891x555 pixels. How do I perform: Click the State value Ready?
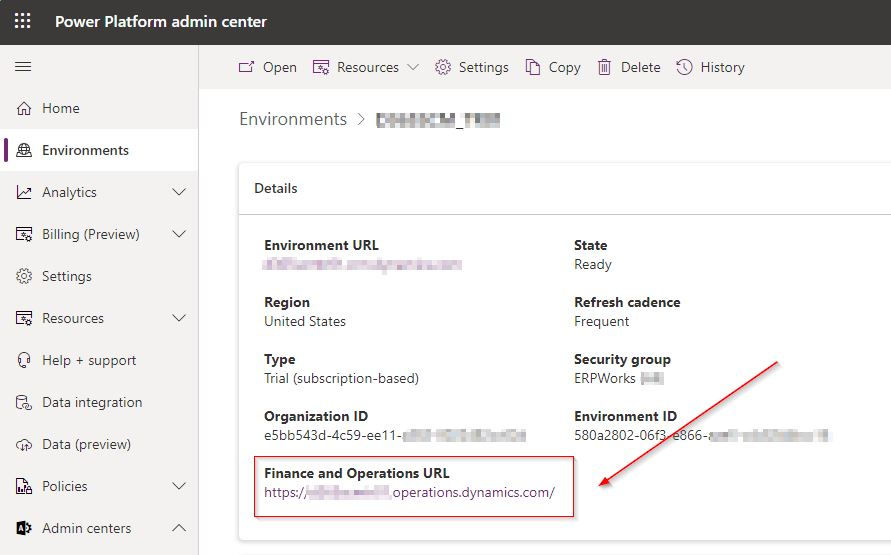[593, 265]
